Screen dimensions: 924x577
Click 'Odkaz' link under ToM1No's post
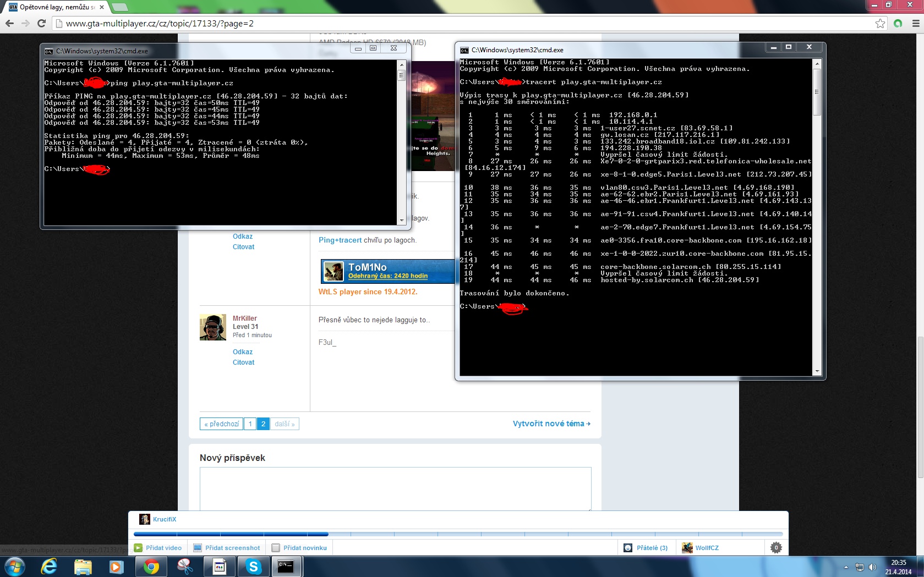tap(243, 237)
